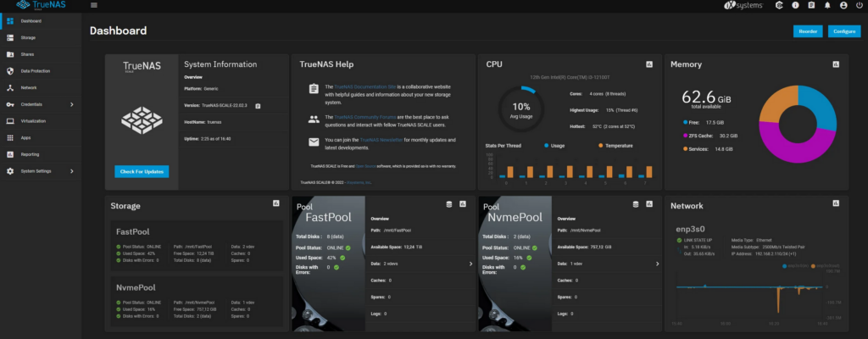Open NvmePool storage database icon
Screen dimensions: 868x339
click(x=637, y=204)
